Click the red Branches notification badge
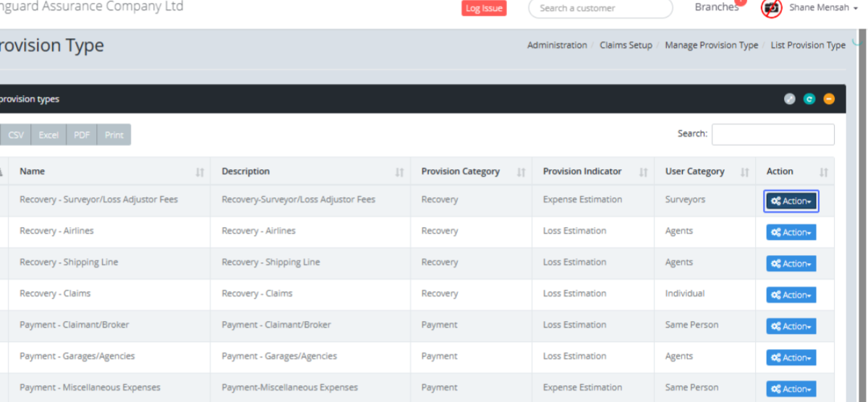Viewport: 868px width, 402px height. (740, 2)
